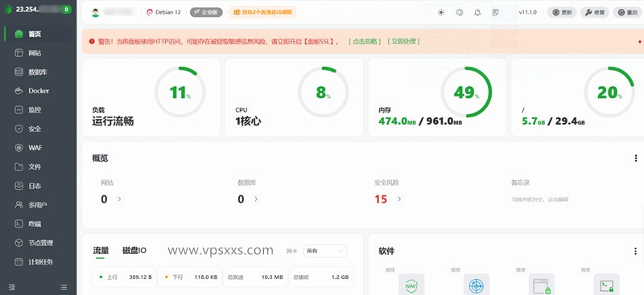Image resolution: width=644 pixels, height=295 pixels.
Task: Click terminal with lock software icon
Action: click(607, 285)
